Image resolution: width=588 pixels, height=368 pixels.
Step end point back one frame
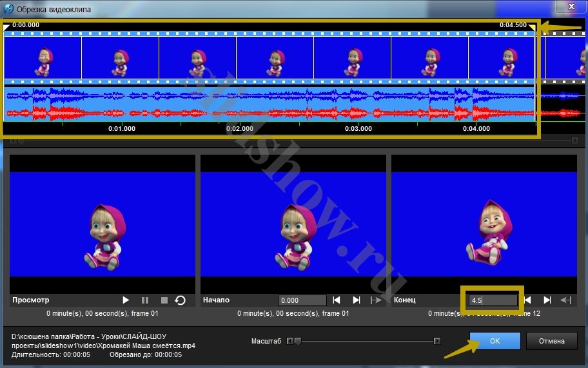(x=527, y=300)
